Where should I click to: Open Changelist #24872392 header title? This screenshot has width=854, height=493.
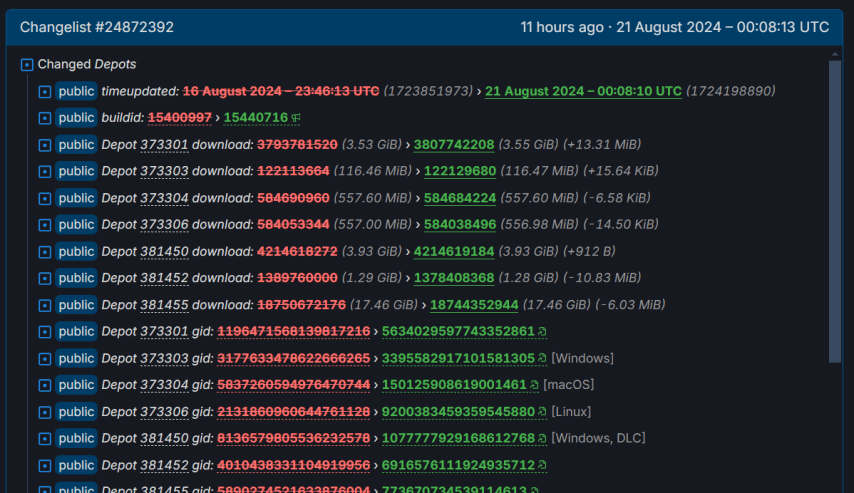tap(97, 27)
